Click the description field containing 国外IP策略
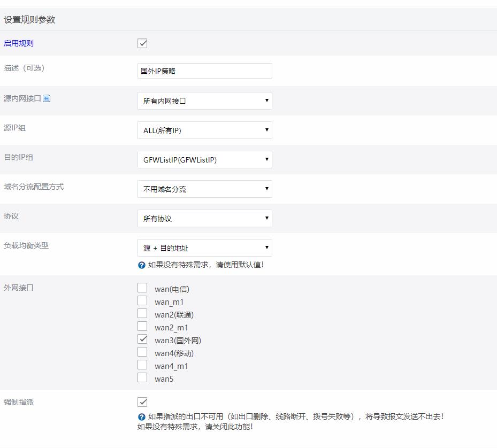Image resolution: width=497 pixels, height=448 pixels. coord(205,71)
